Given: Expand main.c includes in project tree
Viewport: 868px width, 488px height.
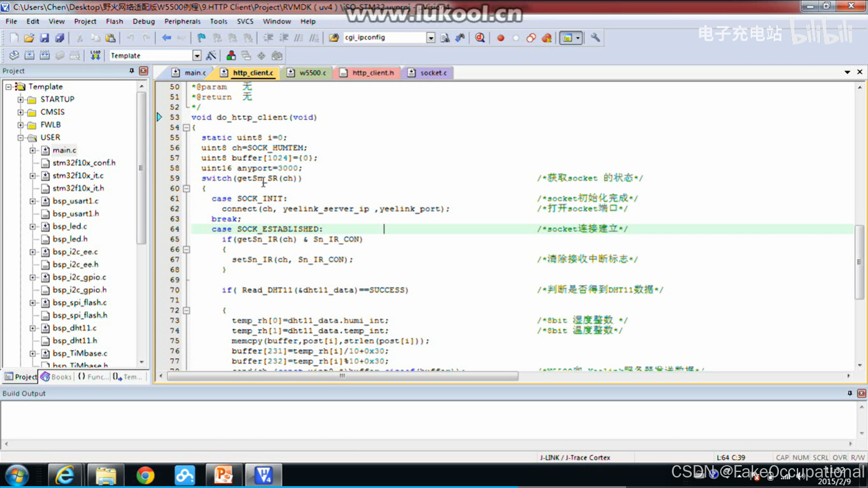Looking at the screenshot, I should click(33, 150).
